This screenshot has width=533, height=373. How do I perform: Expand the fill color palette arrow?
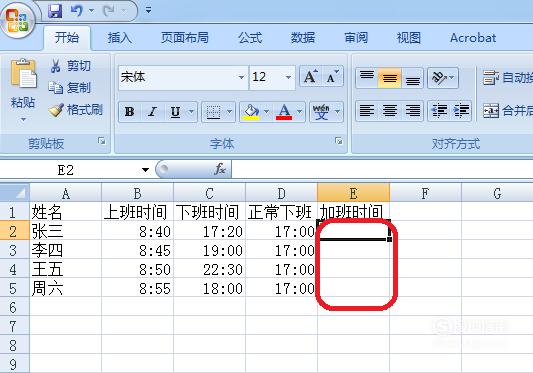point(266,112)
